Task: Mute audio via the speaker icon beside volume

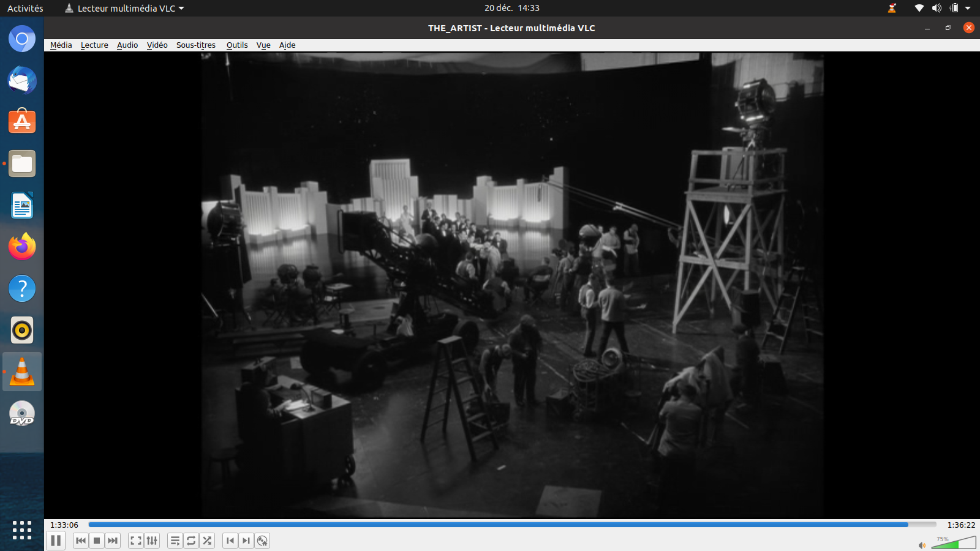Action: coord(922,545)
